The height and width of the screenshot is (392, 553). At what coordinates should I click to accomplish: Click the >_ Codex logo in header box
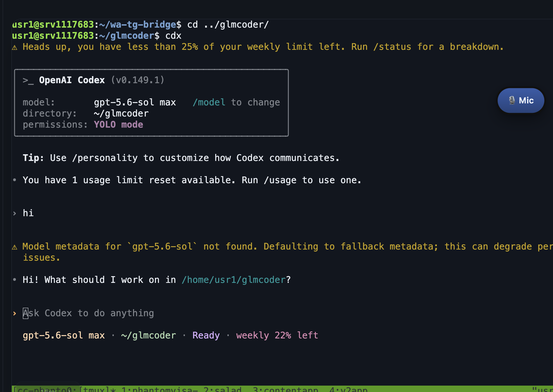28,80
